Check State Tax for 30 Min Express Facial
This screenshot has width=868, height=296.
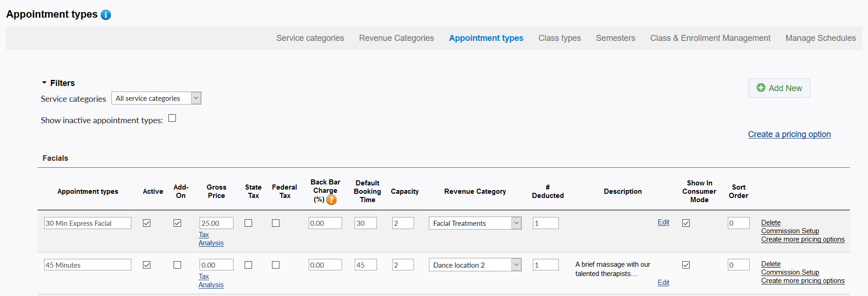[248, 223]
